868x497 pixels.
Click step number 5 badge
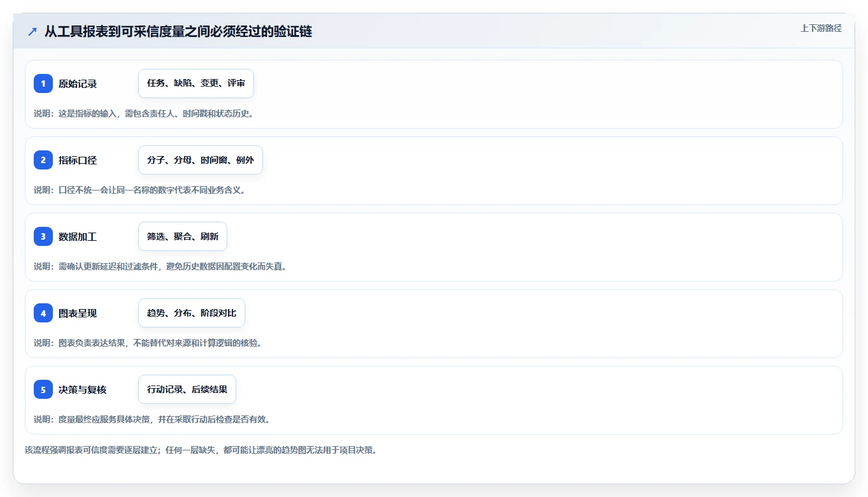(x=43, y=389)
